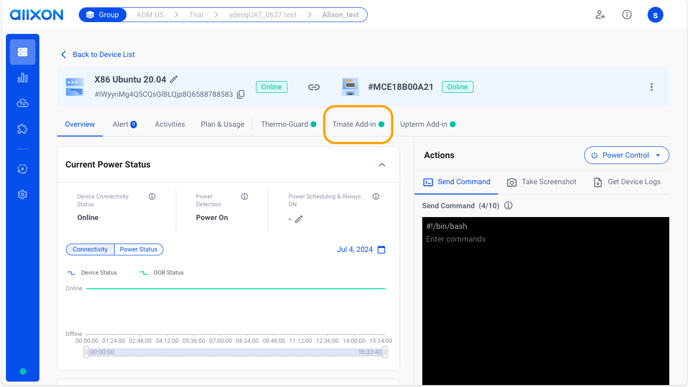This screenshot has width=688, height=387.
Task: Open the recovery clock sidebar icon
Action: click(22, 169)
